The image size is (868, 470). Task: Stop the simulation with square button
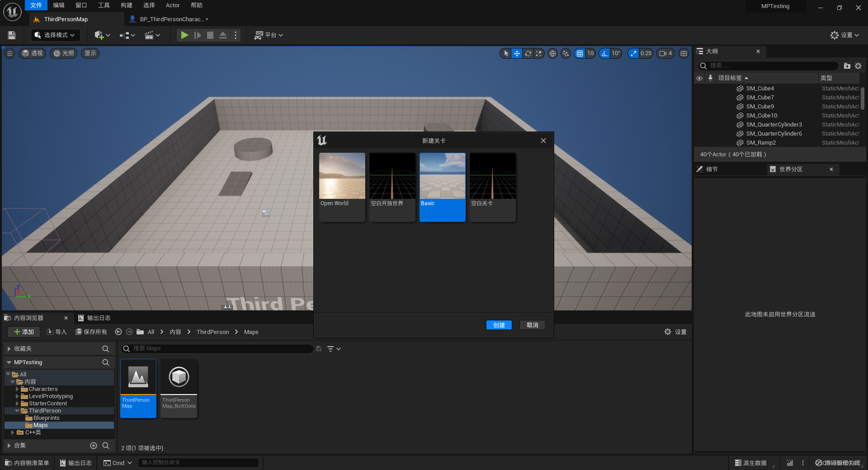pos(210,35)
